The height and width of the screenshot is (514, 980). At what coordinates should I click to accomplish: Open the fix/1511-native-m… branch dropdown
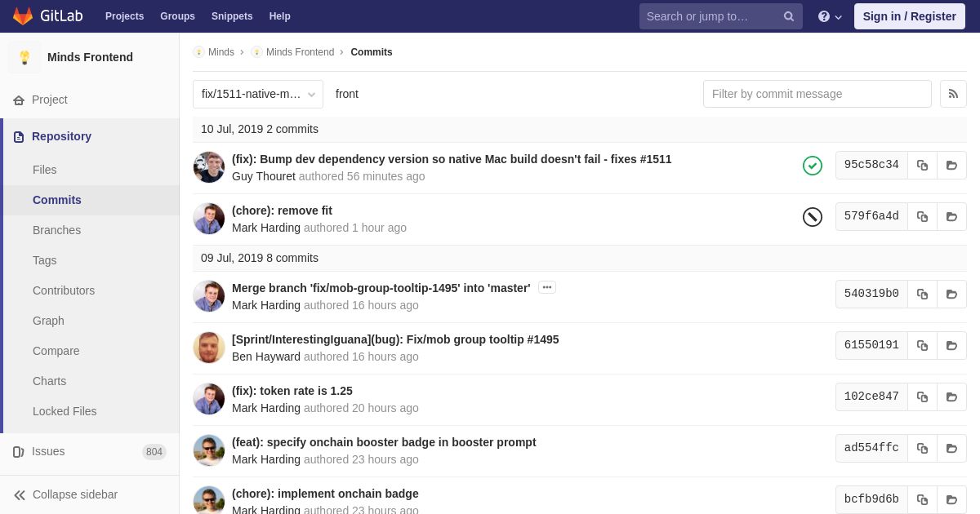pos(258,94)
